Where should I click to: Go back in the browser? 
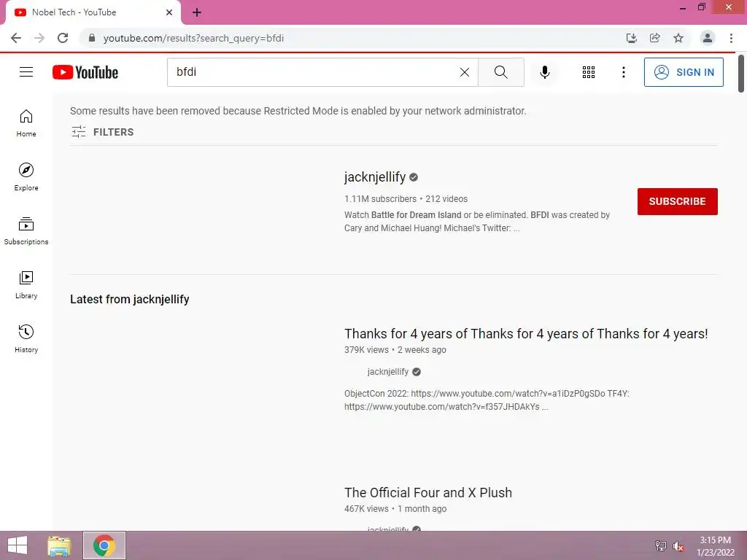pyautogui.click(x=16, y=38)
